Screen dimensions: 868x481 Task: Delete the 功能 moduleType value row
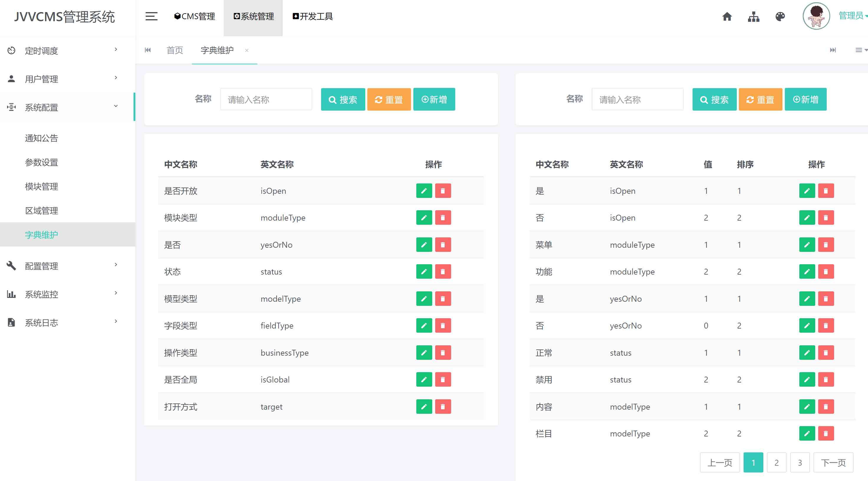click(826, 272)
